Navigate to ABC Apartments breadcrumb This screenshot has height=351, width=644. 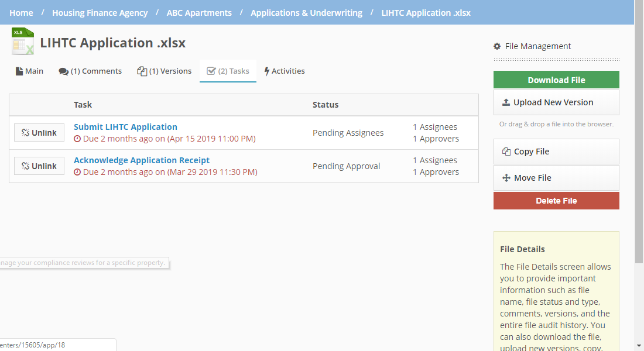199,13
